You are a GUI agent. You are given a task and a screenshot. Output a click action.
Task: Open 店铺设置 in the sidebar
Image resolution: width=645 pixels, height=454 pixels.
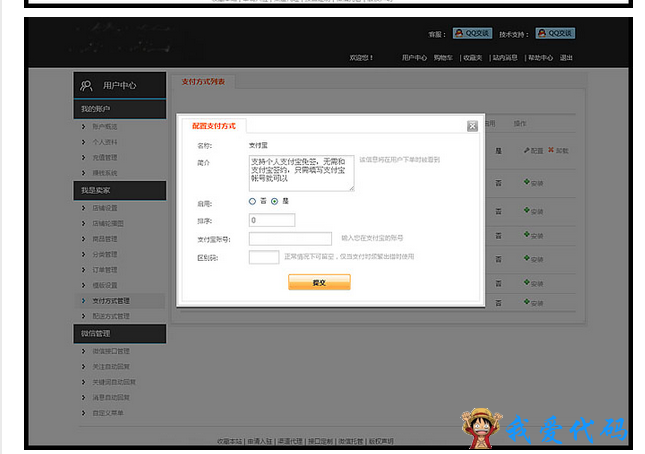point(104,208)
